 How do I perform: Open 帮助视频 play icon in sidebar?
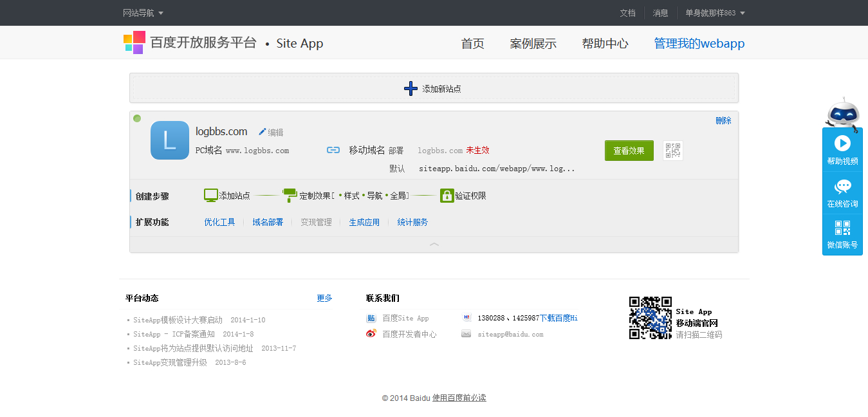(x=842, y=143)
